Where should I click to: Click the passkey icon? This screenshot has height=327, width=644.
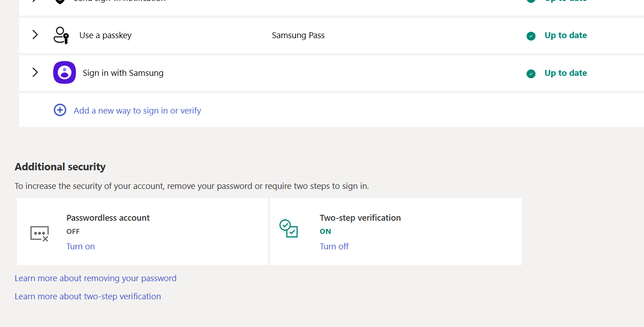pyautogui.click(x=61, y=35)
